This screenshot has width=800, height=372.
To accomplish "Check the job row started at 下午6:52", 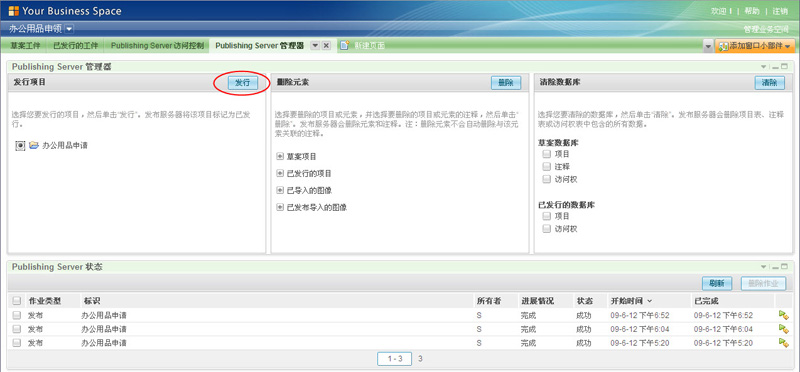I will point(17,315).
